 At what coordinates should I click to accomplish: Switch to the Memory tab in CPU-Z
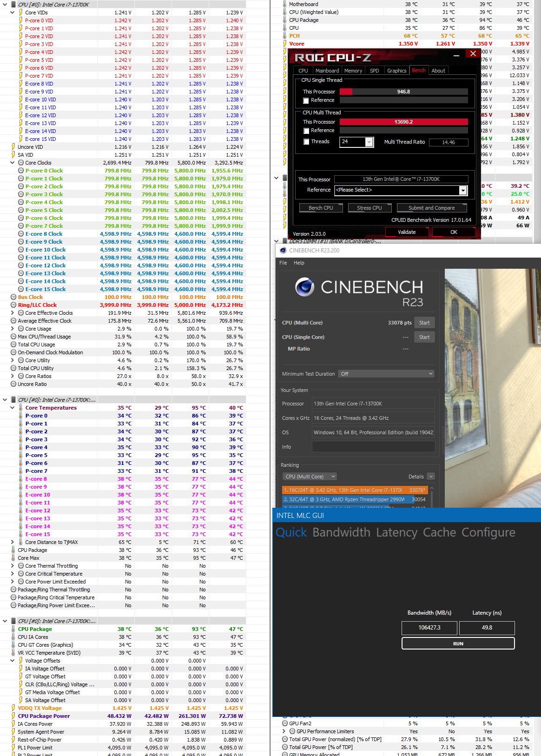(353, 71)
